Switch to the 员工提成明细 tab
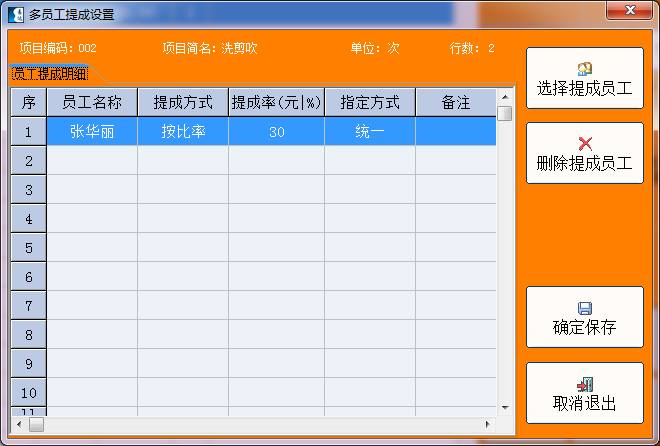The width and height of the screenshot is (660, 446). click(x=50, y=74)
